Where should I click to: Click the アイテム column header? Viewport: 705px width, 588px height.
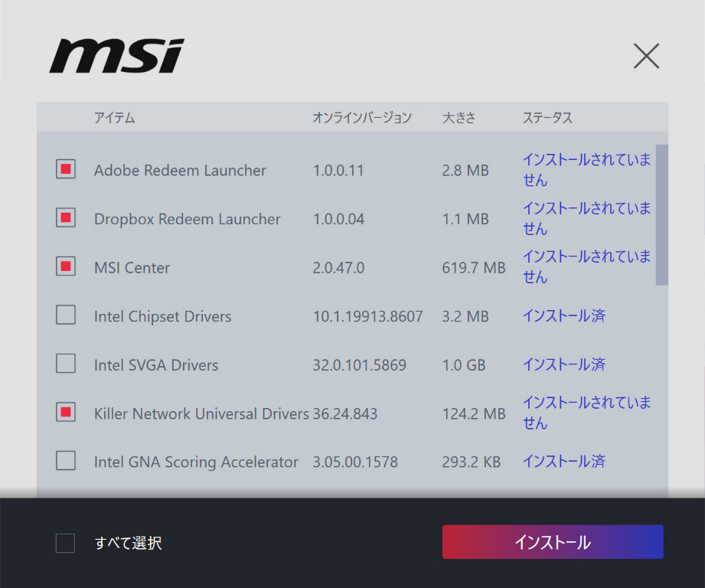[114, 118]
